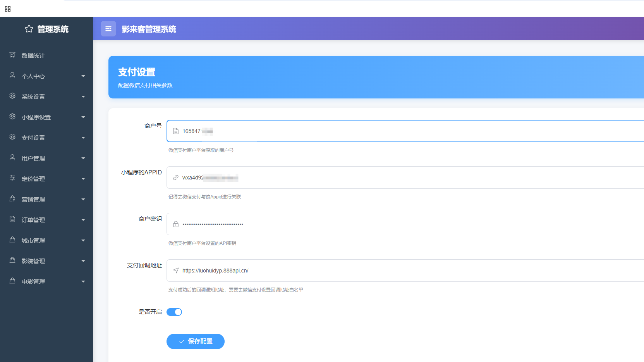Click into the 支付回调地址 URL field
This screenshot has width=644, height=362.
(x=387, y=271)
